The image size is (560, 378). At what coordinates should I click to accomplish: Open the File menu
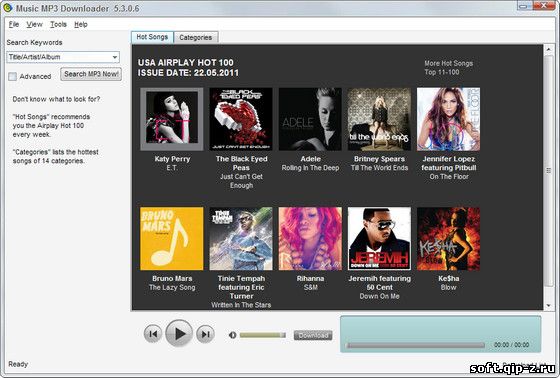click(14, 24)
